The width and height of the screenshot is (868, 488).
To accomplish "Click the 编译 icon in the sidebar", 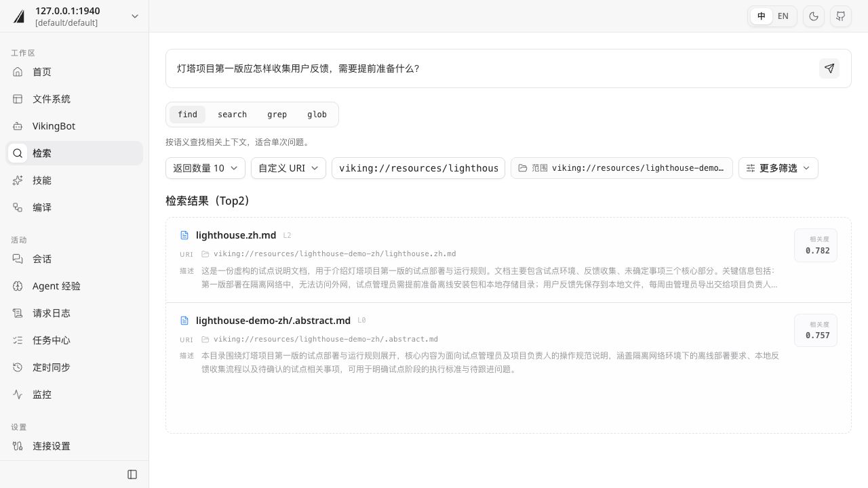I will click(18, 207).
